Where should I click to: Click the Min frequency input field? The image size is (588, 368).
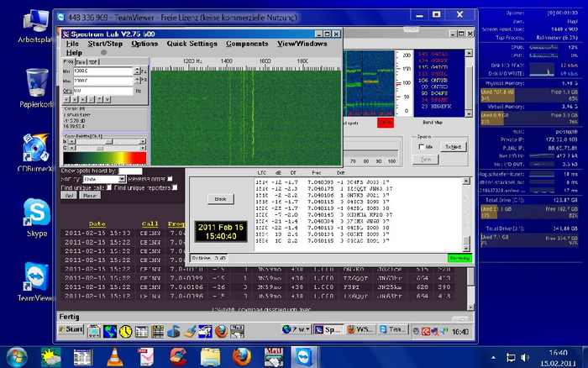click(x=103, y=71)
